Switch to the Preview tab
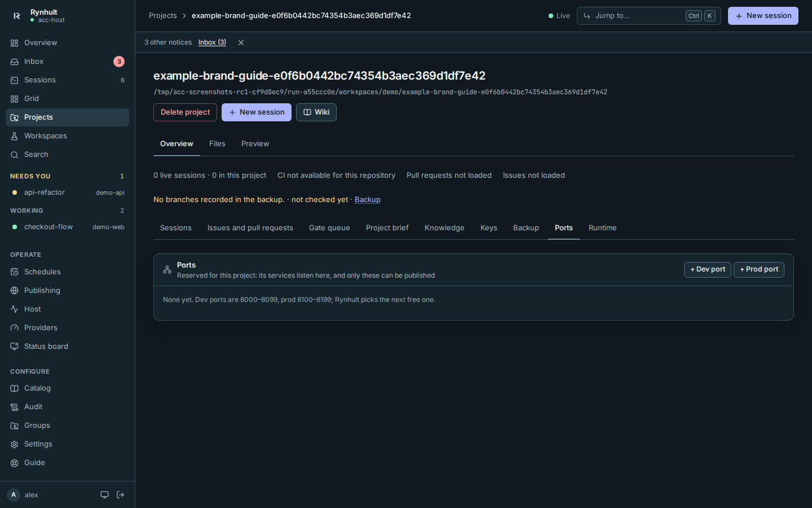 coord(255,144)
